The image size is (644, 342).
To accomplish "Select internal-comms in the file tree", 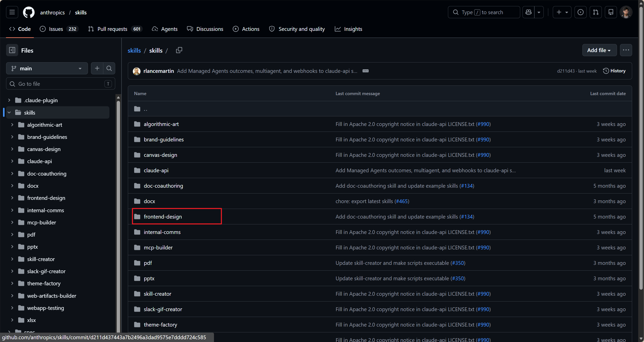I will [45, 210].
